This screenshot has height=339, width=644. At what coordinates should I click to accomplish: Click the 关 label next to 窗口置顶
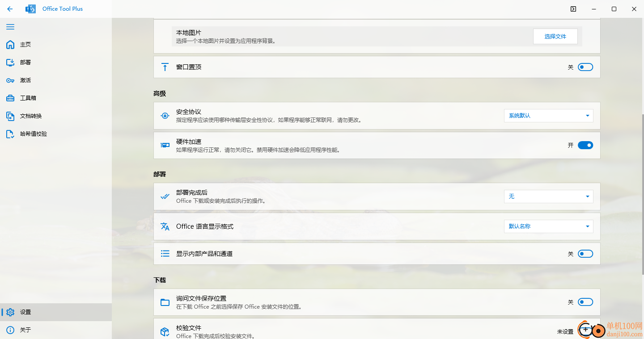tap(571, 67)
